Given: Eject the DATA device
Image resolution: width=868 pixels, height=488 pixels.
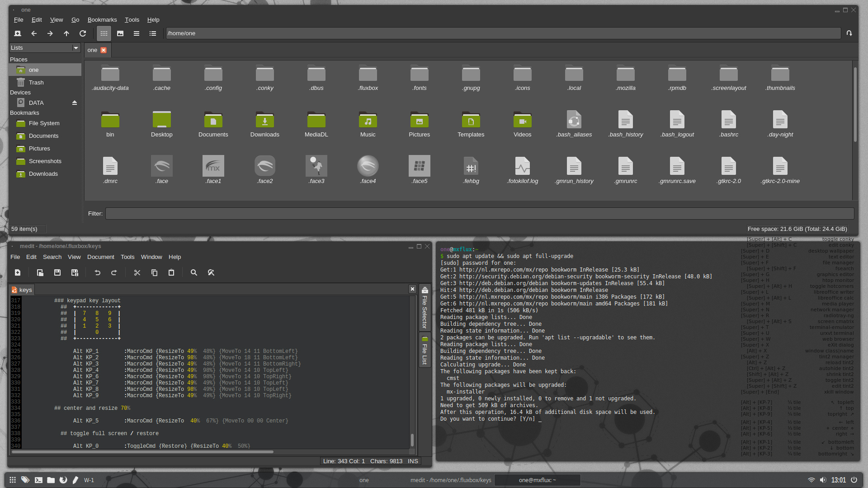Looking at the screenshot, I should [x=75, y=103].
